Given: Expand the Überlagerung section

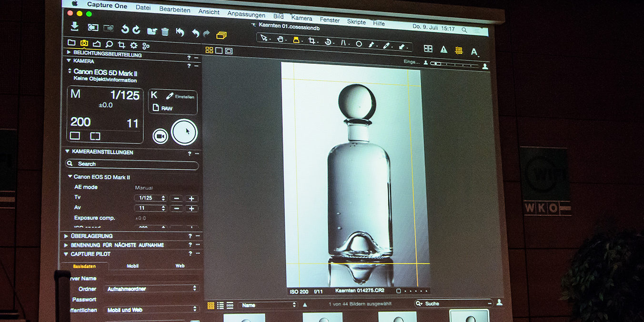Looking at the screenshot, I should point(66,235).
